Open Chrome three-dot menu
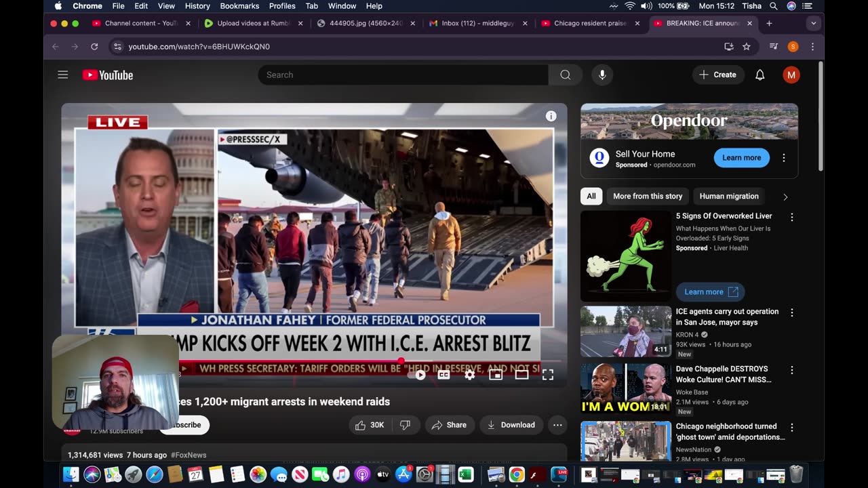The width and height of the screenshot is (868, 488). (812, 47)
